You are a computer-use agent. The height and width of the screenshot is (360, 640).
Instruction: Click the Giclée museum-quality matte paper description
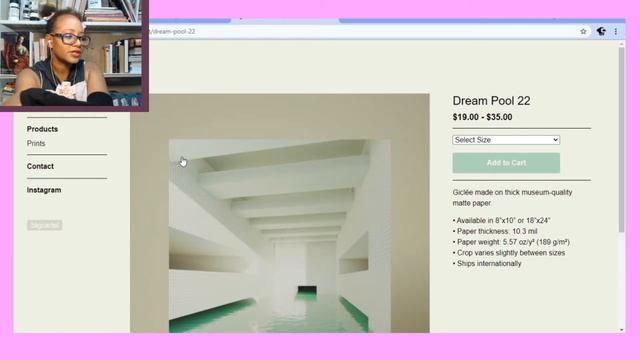click(x=512, y=198)
